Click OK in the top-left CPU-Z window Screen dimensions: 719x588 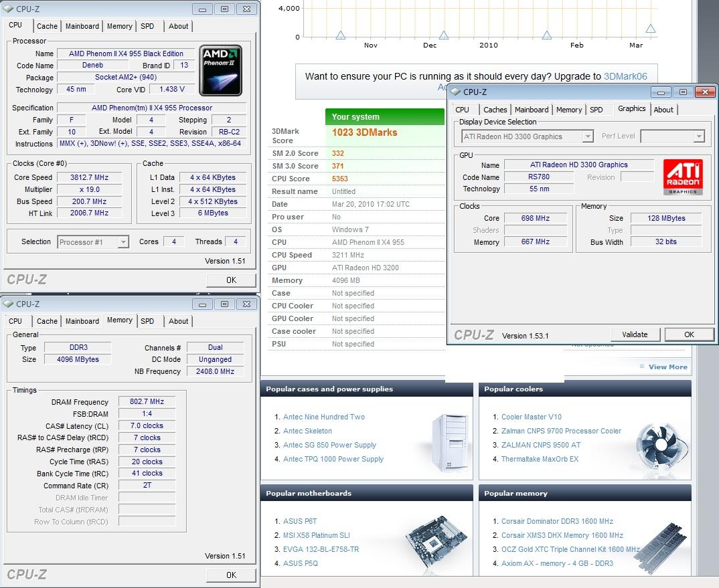click(231, 280)
